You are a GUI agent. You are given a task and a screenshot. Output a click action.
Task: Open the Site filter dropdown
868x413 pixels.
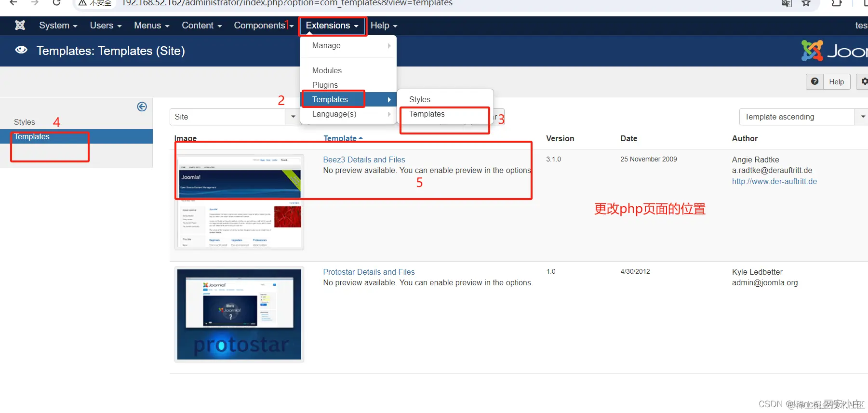pos(234,117)
